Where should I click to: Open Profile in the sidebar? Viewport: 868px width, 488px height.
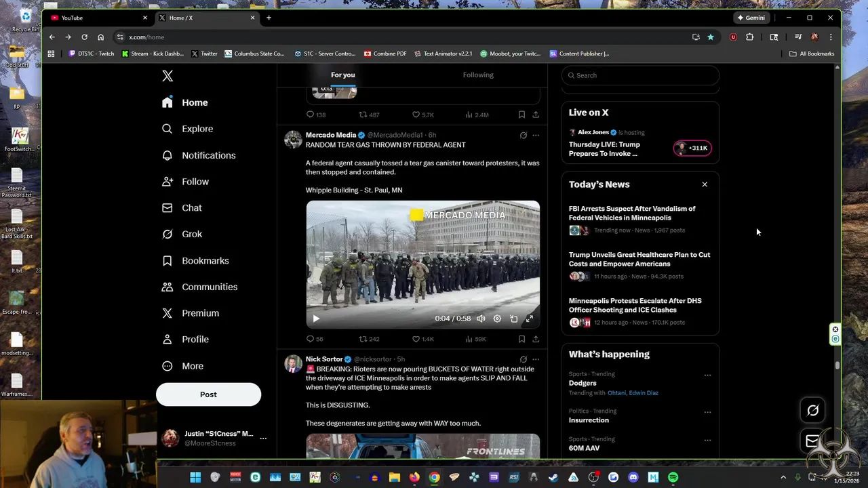(x=186, y=340)
